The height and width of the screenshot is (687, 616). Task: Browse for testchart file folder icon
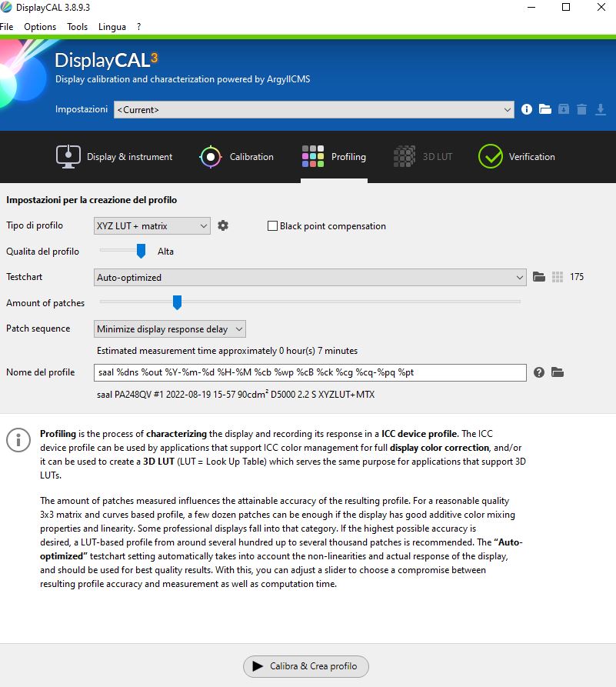coord(539,277)
